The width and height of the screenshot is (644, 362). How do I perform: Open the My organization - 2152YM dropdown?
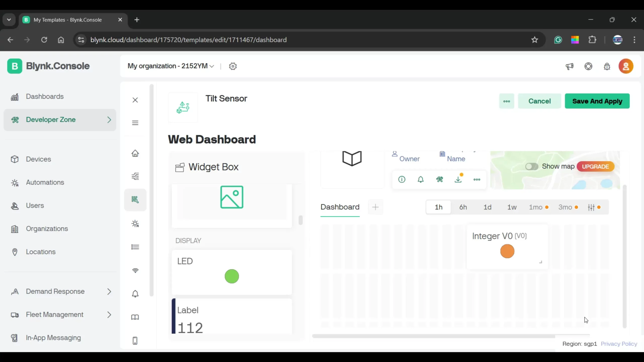171,66
